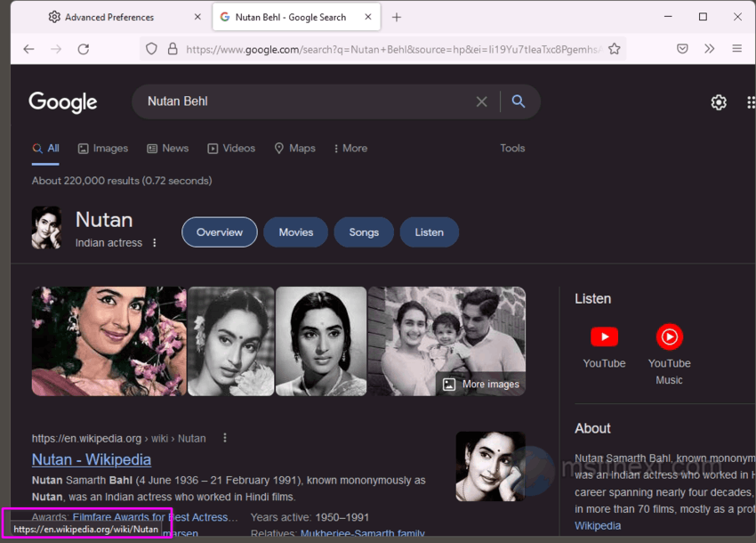
Task: Open Filmfare Awards for Best Actress link
Action: coord(156,517)
